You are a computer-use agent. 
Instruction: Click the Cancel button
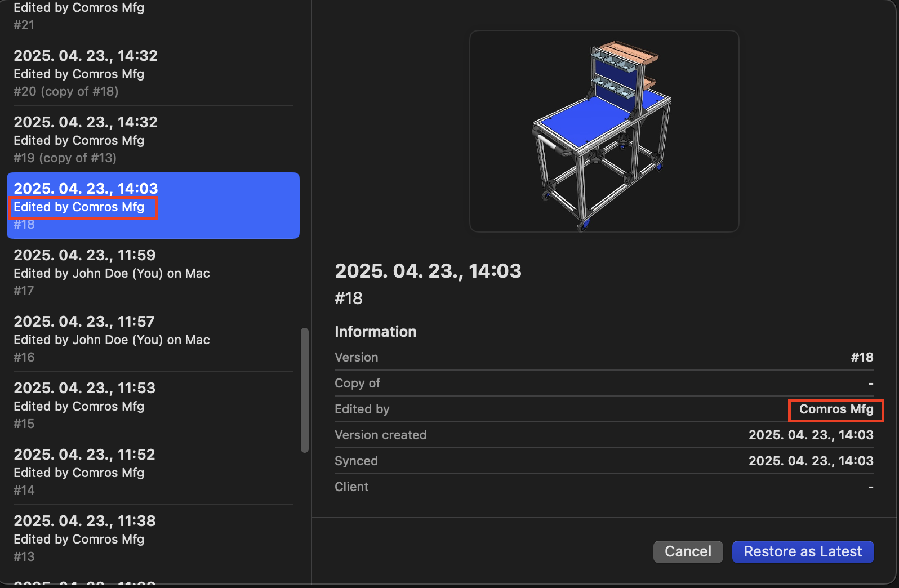tap(688, 551)
